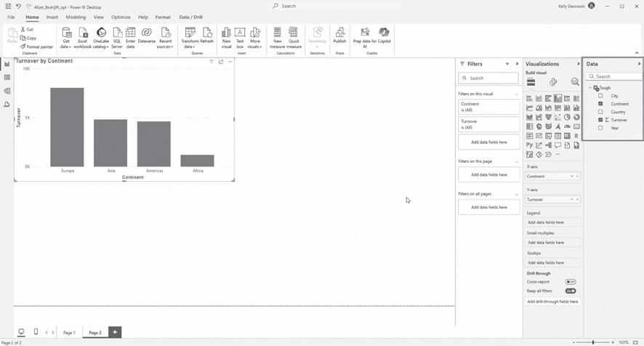This screenshot has width=644, height=346.
Task: Click the chart's filter icon
Action: pos(211,62)
